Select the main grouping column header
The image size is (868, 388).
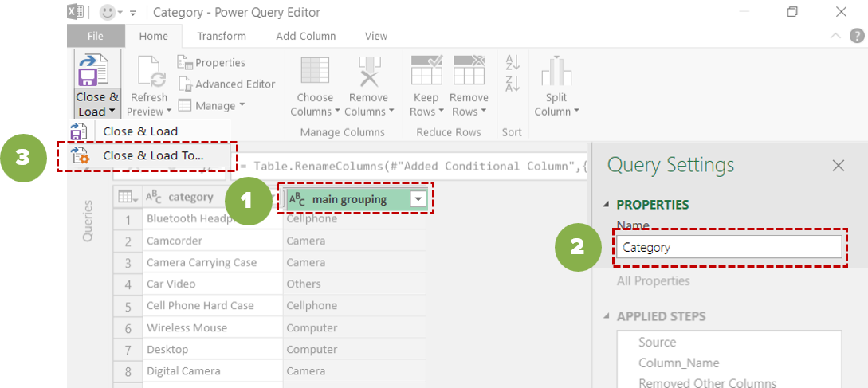356,199
